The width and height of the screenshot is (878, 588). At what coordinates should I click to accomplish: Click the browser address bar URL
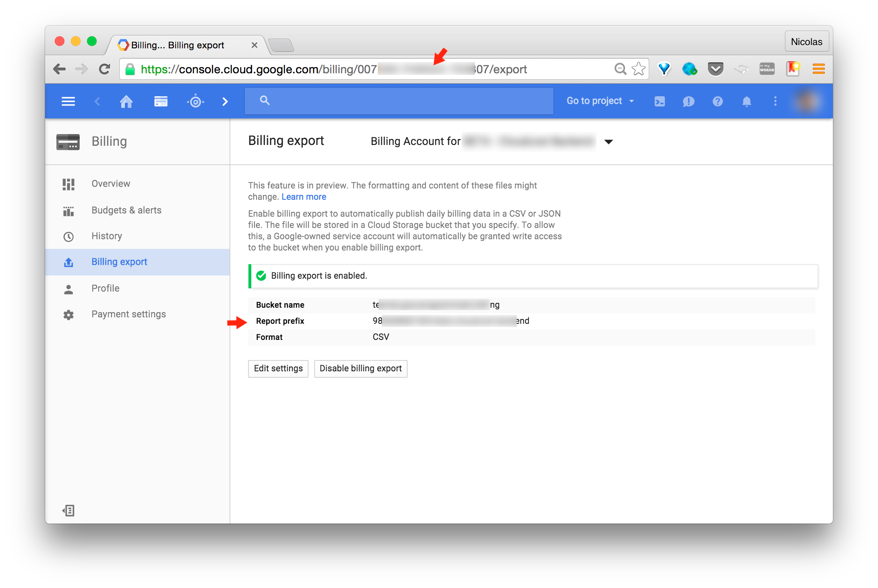(x=333, y=69)
